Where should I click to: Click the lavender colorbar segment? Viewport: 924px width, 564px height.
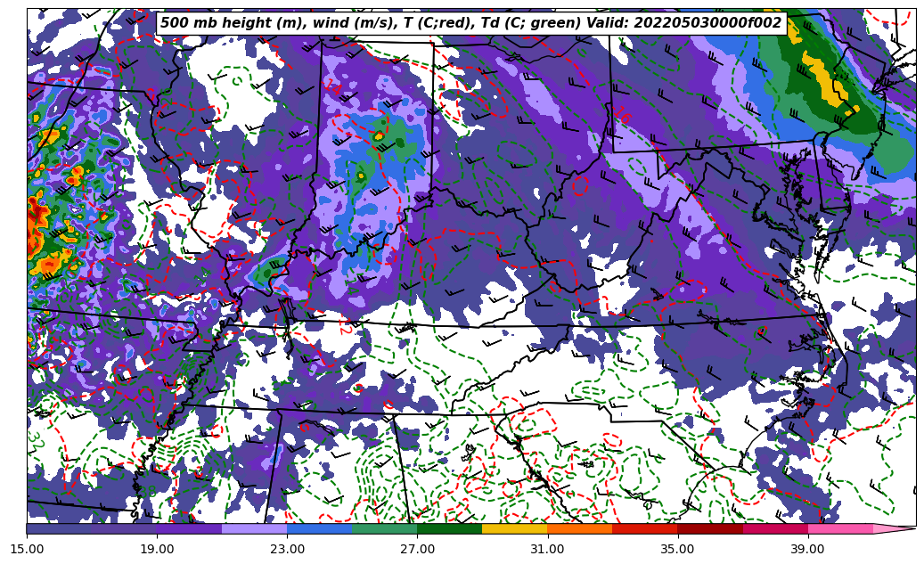click(x=254, y=528)
